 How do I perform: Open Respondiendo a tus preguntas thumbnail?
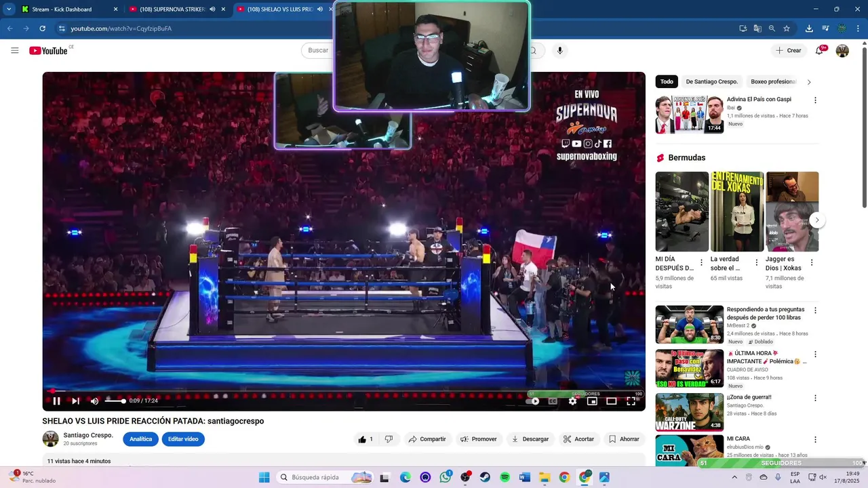689,325
